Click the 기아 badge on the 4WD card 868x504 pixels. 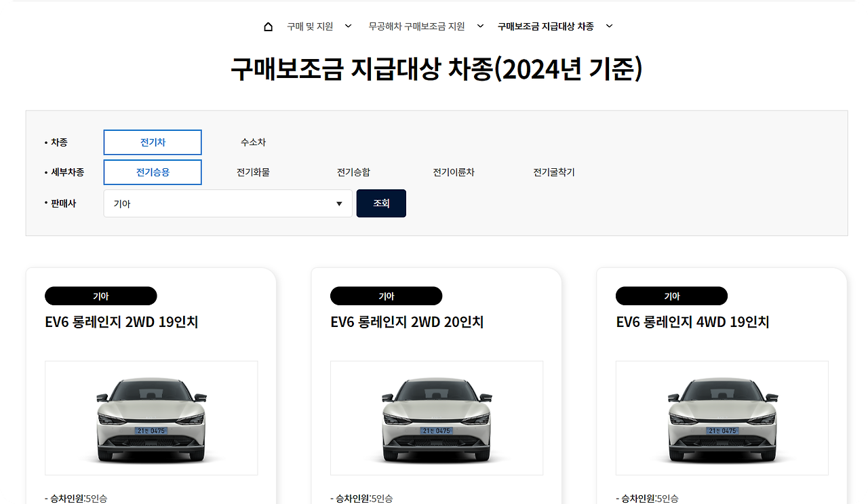click(671, 296)
